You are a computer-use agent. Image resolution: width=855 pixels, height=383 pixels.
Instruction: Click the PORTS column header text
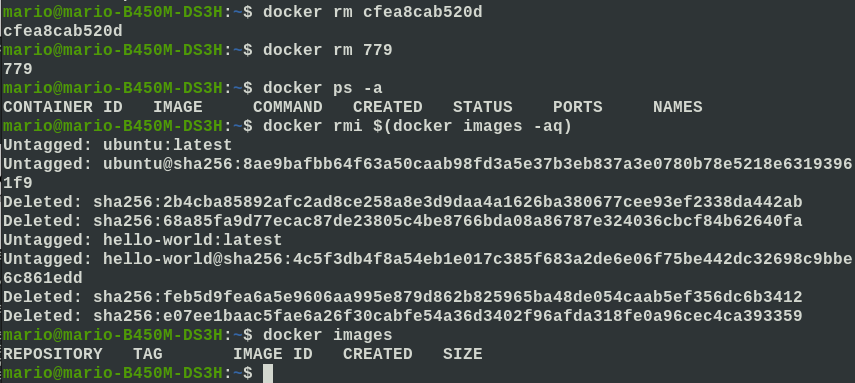[x=577, y=107]
